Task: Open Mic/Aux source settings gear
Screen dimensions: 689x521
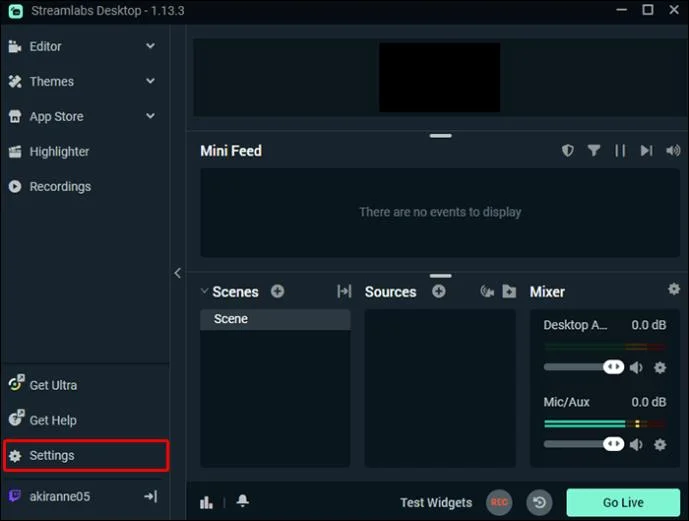Action: click(660, 445)
